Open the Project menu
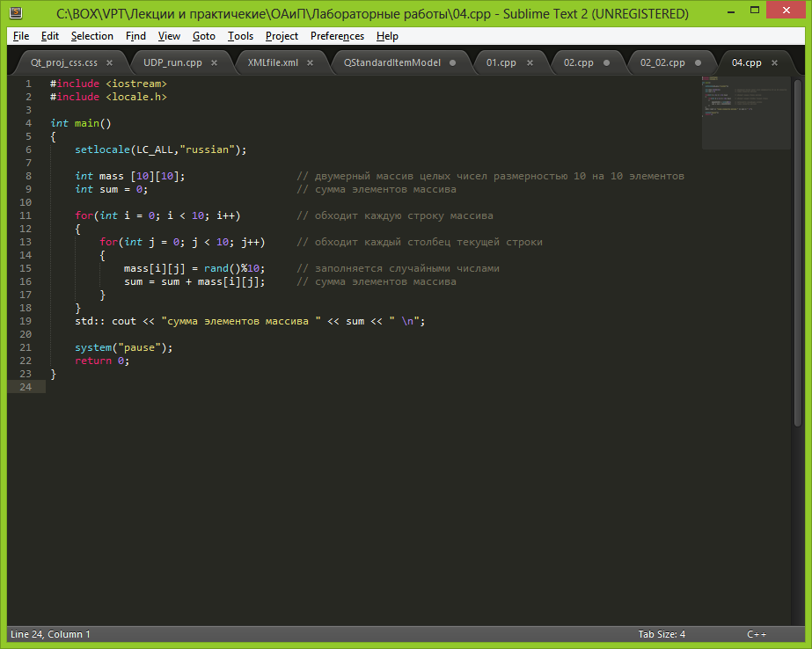 point(282,36)
